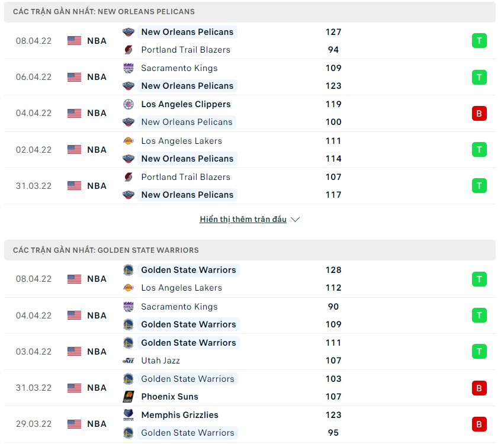504x444 pixels.
Task: Click the Phoenix Suns team logo
Action: point(129,397)
